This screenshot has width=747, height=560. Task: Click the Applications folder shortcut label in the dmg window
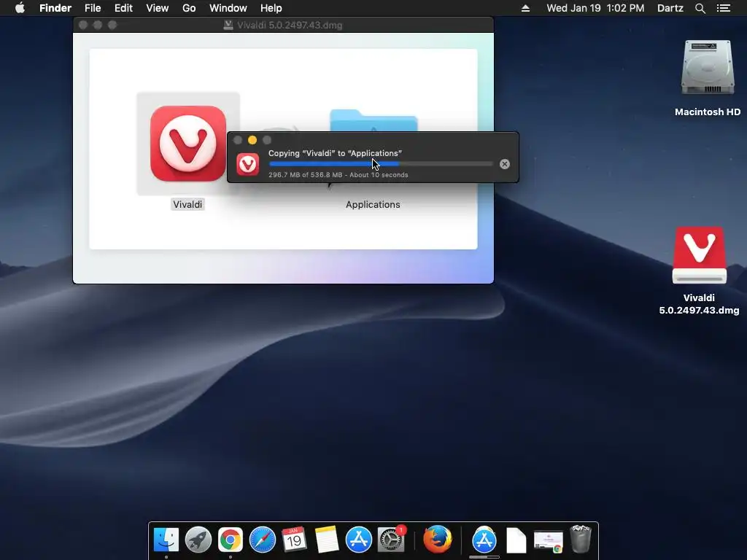(373, 205)
